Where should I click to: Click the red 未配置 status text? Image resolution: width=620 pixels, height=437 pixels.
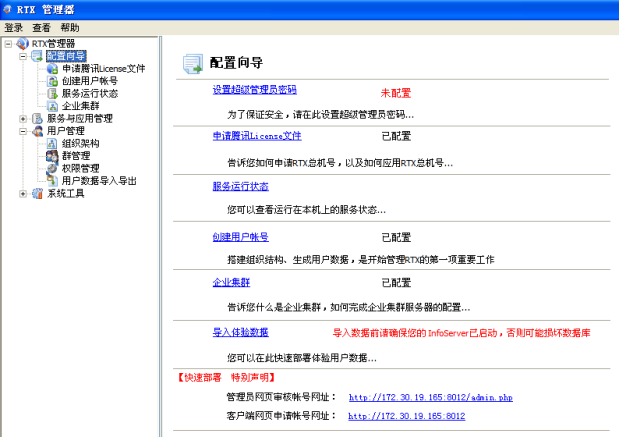tap(396, 93)
